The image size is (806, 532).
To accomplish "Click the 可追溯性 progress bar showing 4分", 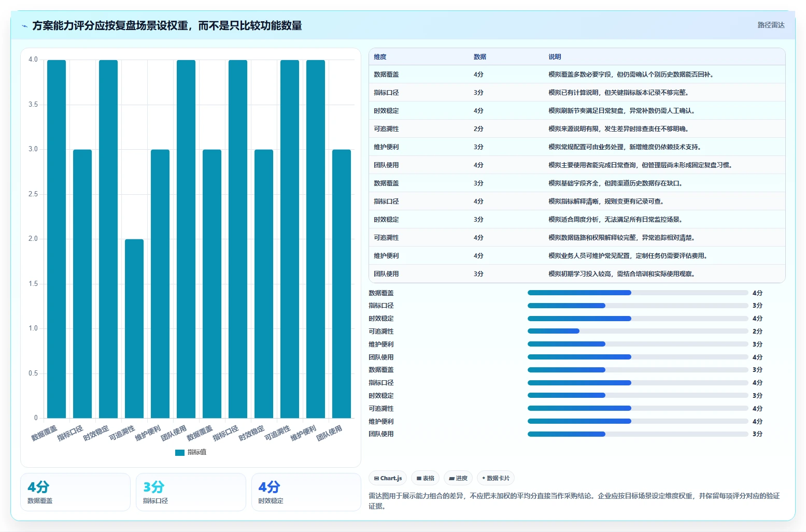I will [x=638, y=408].
